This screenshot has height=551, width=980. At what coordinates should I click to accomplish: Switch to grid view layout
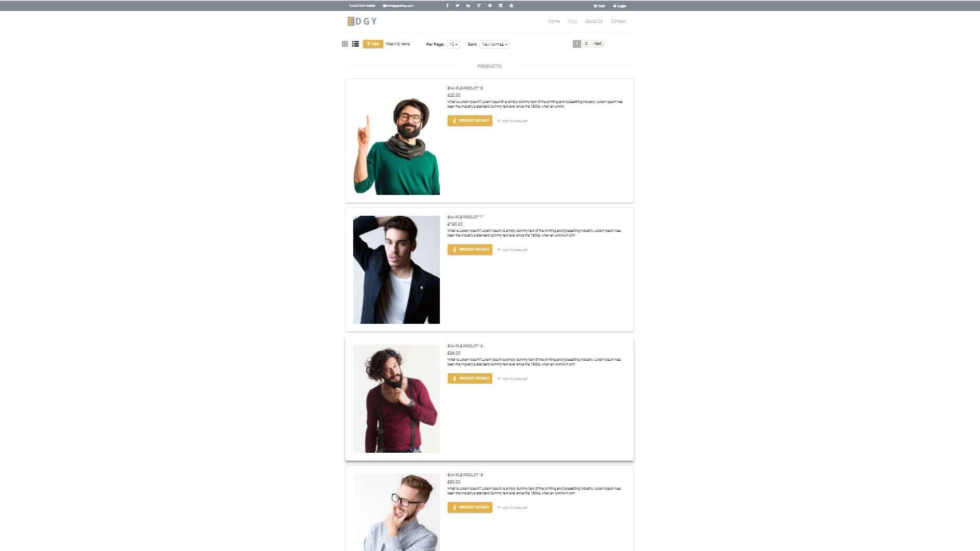point(345,44)
